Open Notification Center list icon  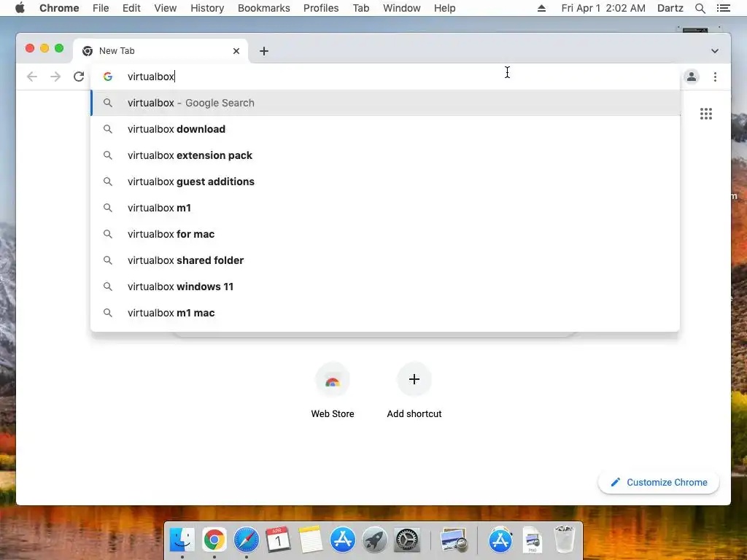coord(724,8)
